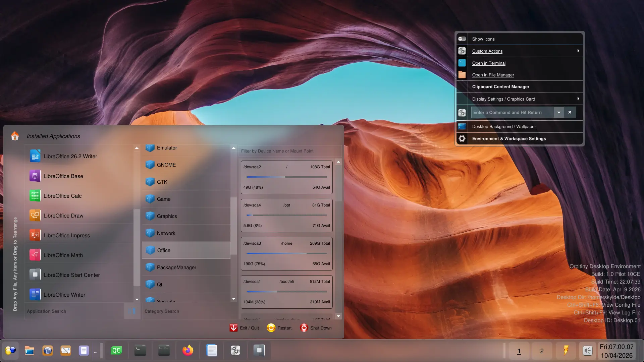Select Clipboard Content Manager menu entry
644x362 pixels.
pos(500,87)
